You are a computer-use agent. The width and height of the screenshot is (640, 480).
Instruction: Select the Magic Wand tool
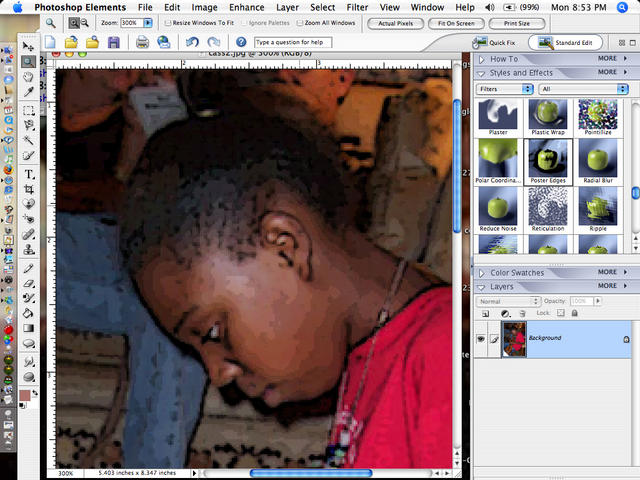tap(28, 140)
